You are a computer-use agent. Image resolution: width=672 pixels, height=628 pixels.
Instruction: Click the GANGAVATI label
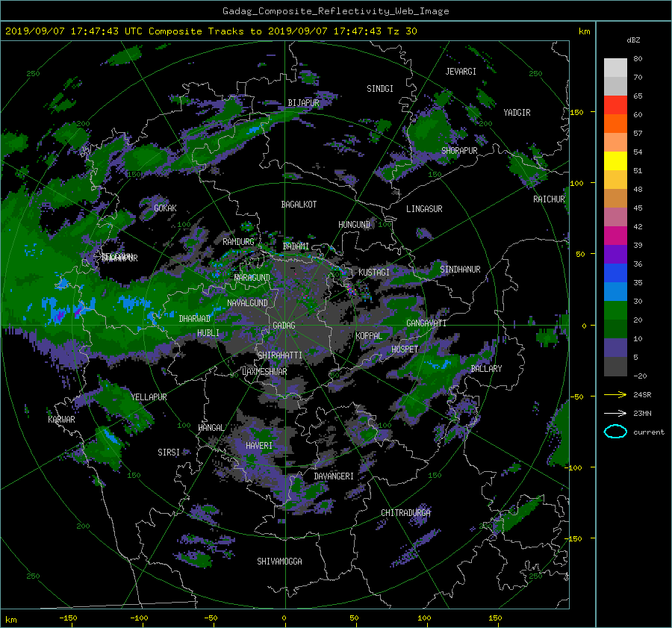(x=426, y=323)
